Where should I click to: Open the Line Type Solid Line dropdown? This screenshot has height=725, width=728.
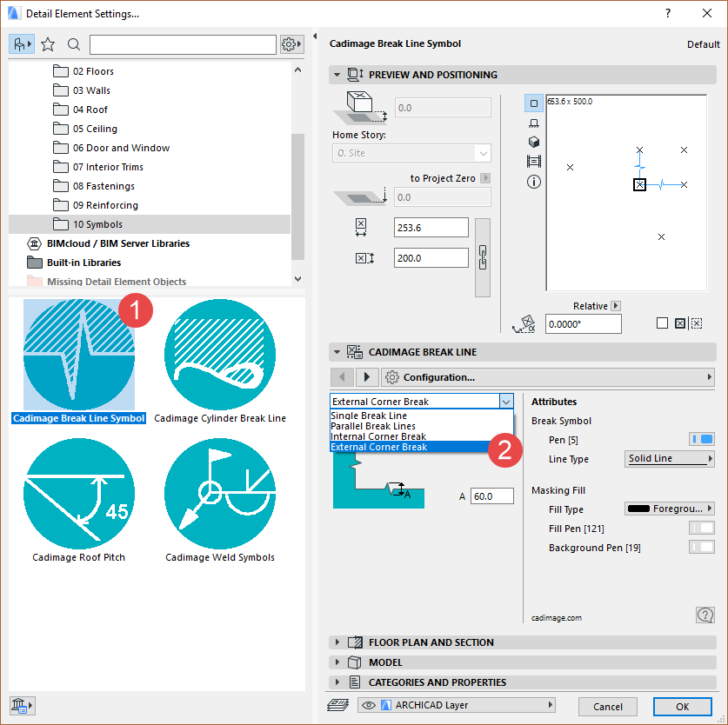[670, 459]
